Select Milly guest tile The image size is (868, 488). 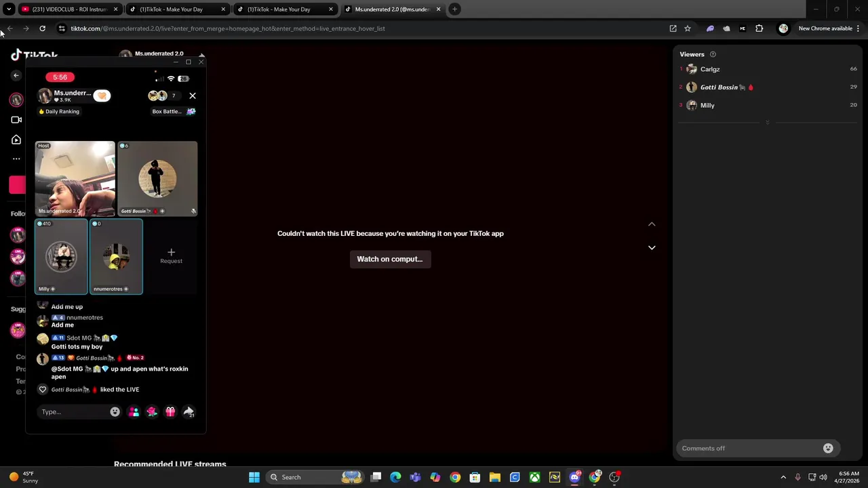click(x=62, y=257)
